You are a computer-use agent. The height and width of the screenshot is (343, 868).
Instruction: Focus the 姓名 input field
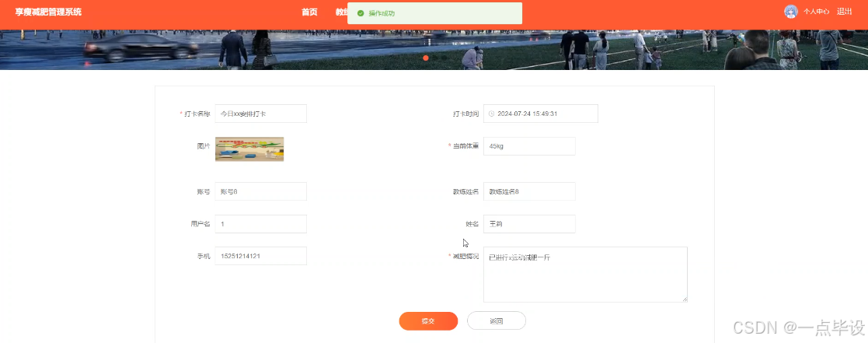(x=529, y=224)
